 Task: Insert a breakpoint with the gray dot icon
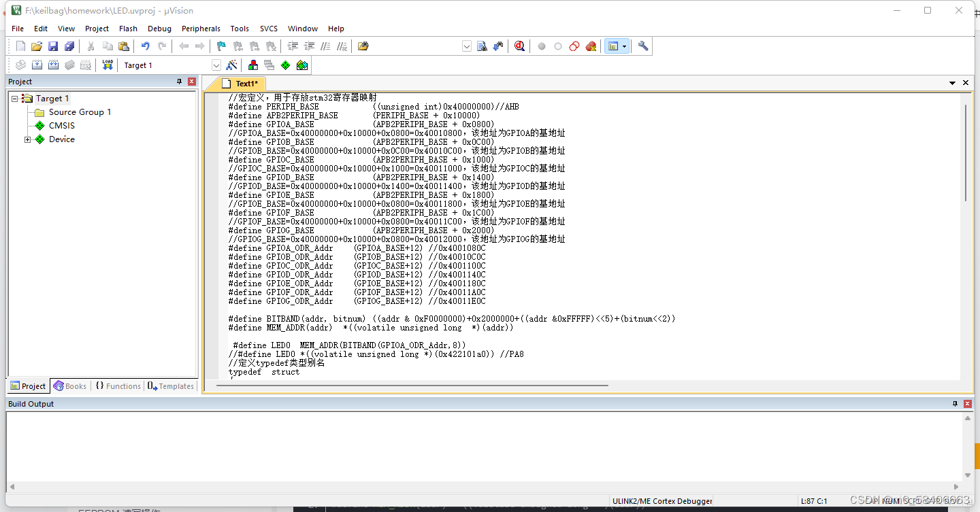(542, 46)
